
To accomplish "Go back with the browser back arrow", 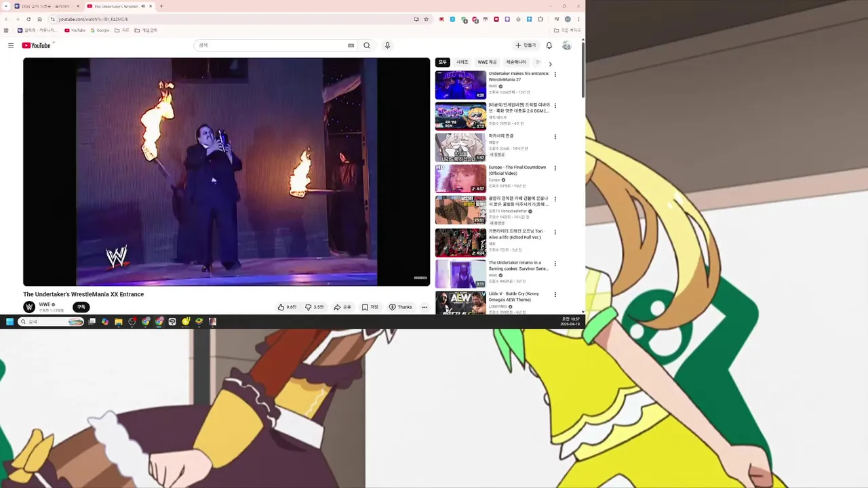I will pyautogui.click(x=7, y=19).
